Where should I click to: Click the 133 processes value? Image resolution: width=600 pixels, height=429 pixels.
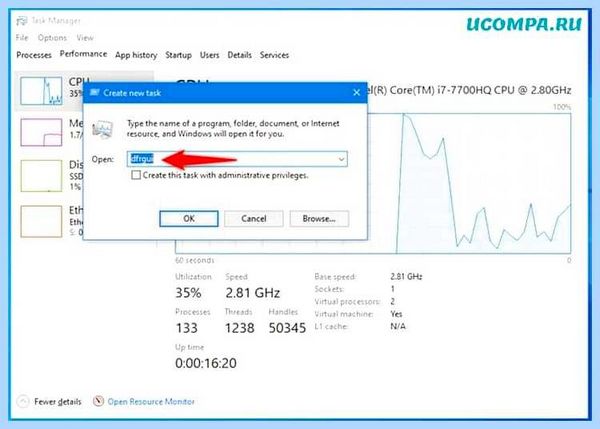click(186, 328)
